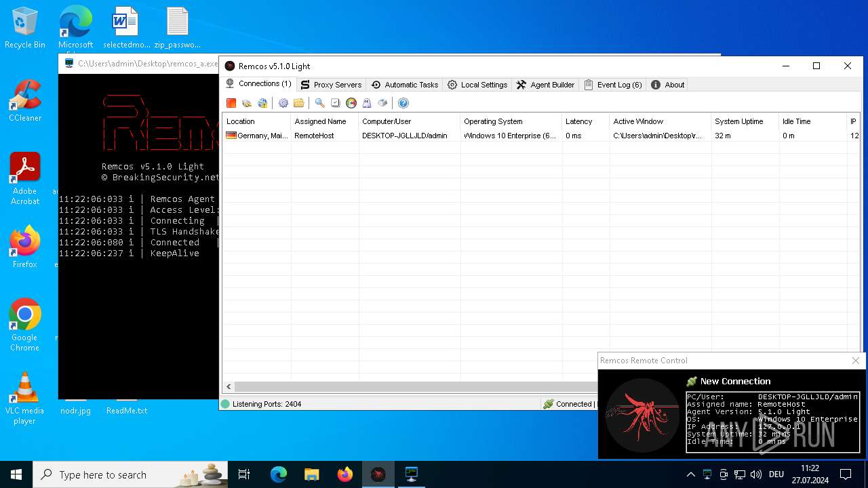Click the network tray icon
Image resolution: width=868 pixels, height=488 pixels.
point(740,474)
